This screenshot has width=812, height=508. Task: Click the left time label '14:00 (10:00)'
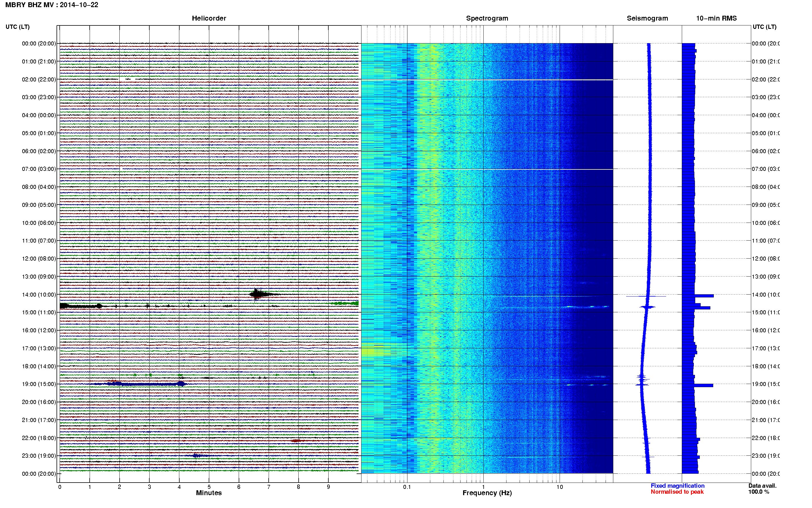coord(39,295)
